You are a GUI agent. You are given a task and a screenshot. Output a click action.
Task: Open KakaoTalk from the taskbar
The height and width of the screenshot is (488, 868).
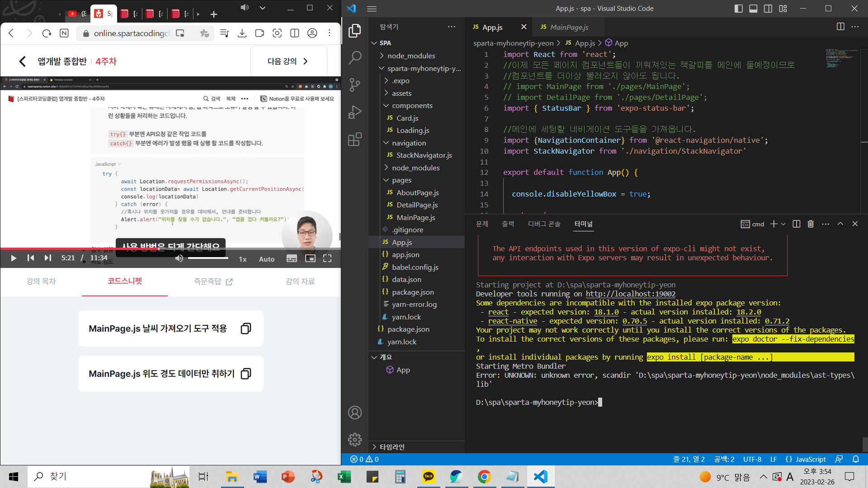pyautogui.click(x=428, y=477)
